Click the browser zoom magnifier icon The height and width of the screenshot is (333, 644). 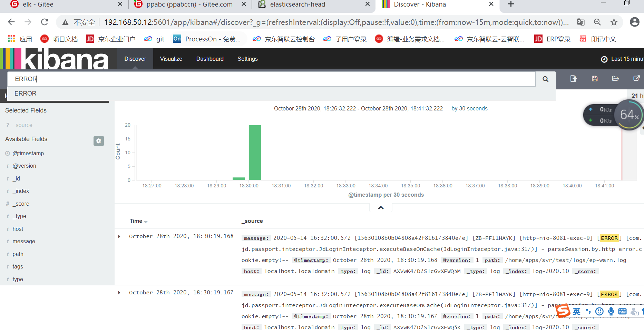(597, 22)
